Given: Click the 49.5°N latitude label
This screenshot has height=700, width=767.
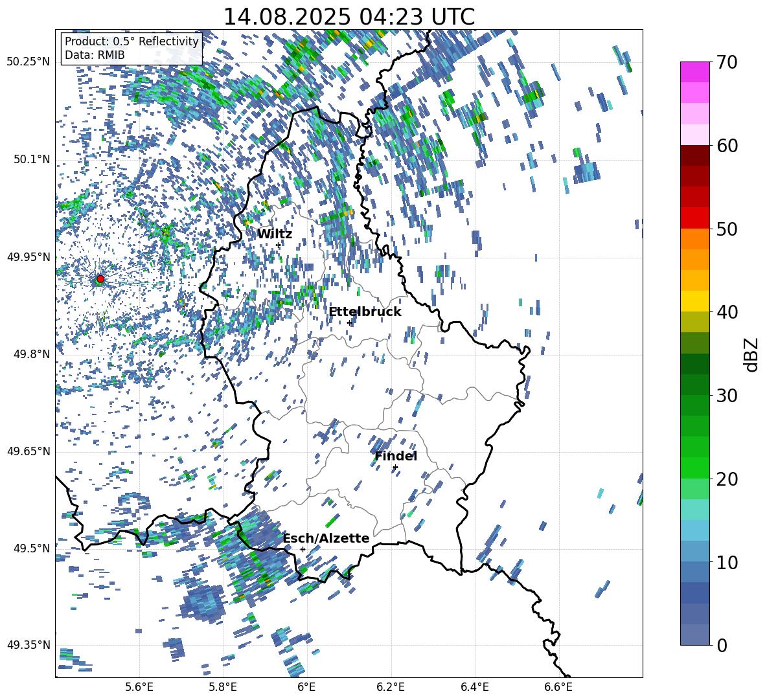Looking at the screenshot, I should point(31,548).
